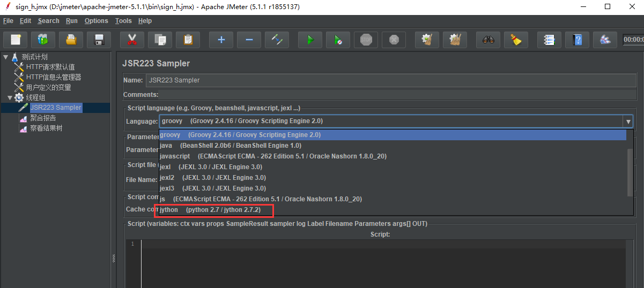The width and height of the screenshot is (644, 288).
Task: Choose java BeanShell from language list
Action: pyautogui.click(x=393, y=146)
